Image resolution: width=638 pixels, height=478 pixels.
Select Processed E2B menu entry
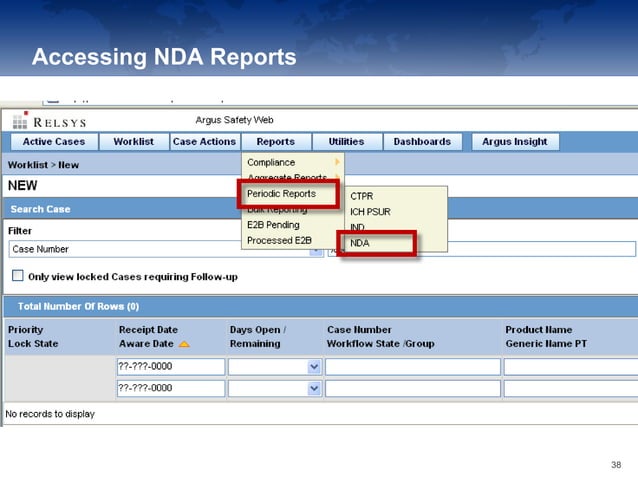[279, 240]
